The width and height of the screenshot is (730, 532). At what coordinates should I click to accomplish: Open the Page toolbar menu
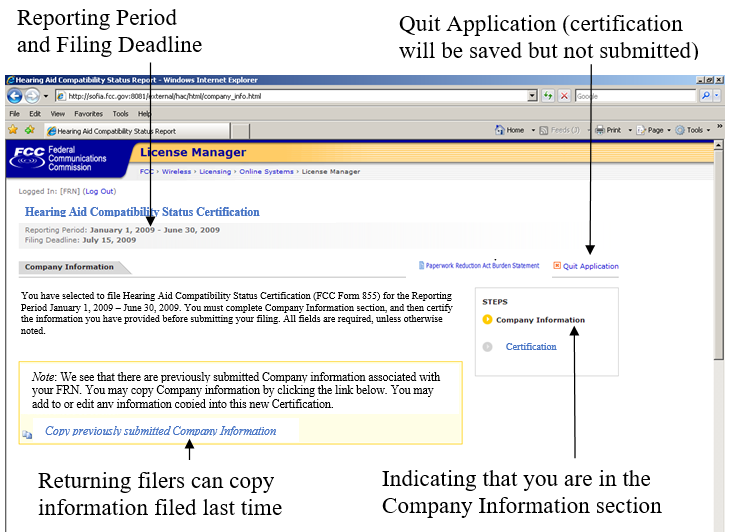pyautogui.click(x=654, y=130)
